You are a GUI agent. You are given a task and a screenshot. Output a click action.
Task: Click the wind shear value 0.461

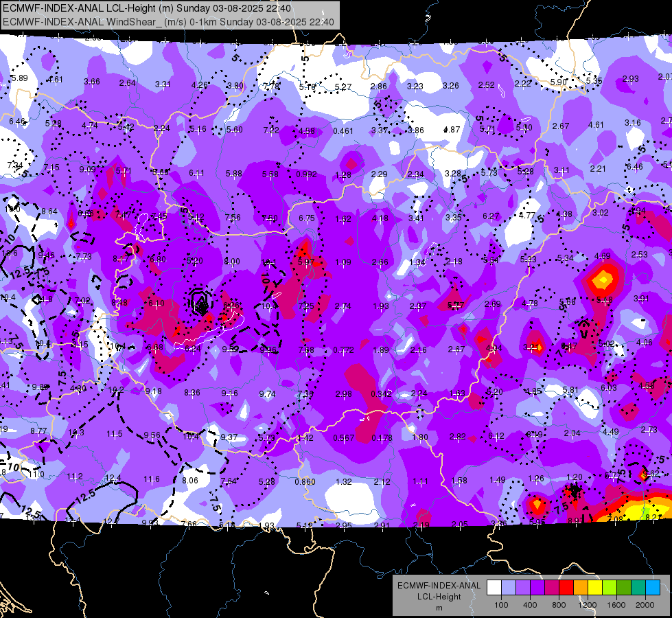pos(343,130)
